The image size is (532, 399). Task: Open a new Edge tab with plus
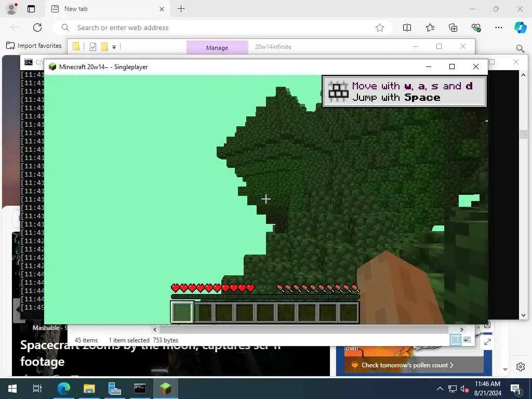click(181, 9)
